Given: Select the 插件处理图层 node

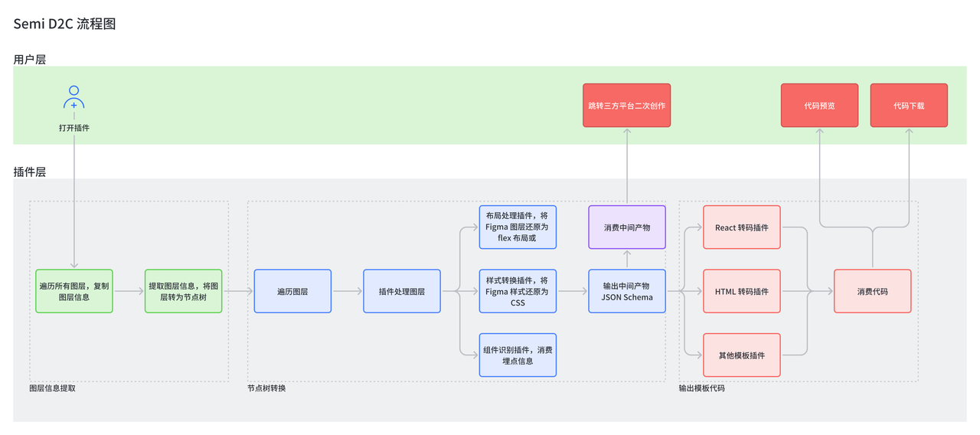Looking at the screenshot, I should pyautogui.click(x=402, y=291).
